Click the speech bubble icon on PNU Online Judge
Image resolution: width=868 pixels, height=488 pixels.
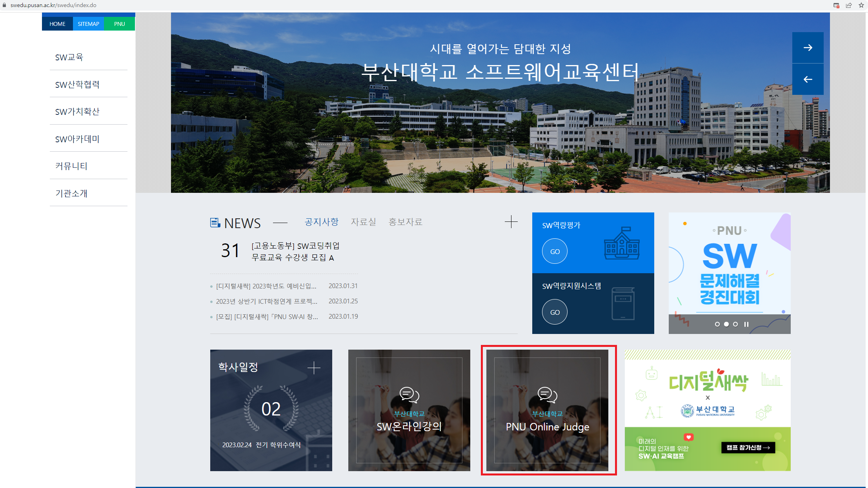pos(547,395)
